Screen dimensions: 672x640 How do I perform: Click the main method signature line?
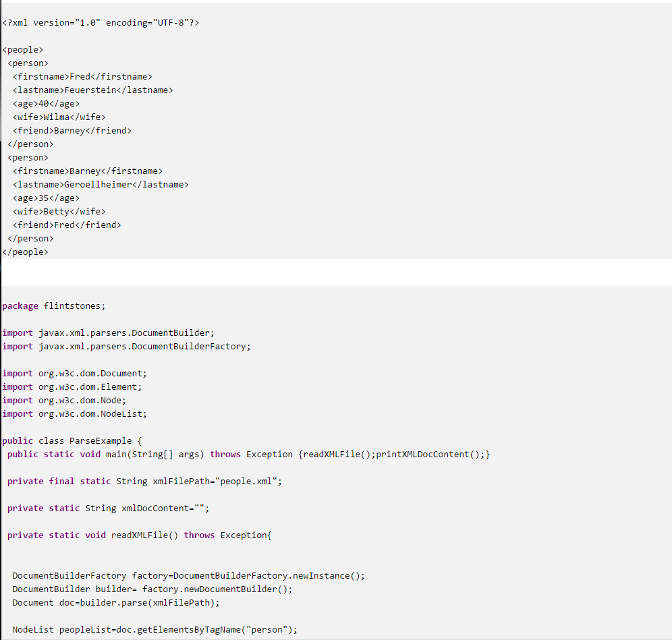[248, 455]
